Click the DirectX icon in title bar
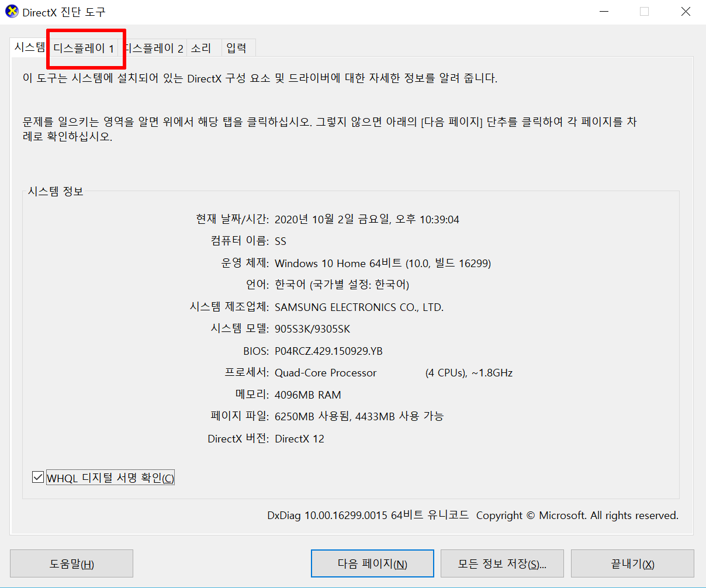This screenshot has width=706, height=588. click(12, 12)
